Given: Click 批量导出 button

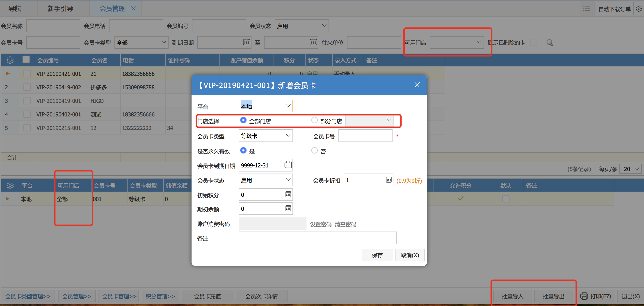Looking at the screenshot, I should tap(553, 296).
